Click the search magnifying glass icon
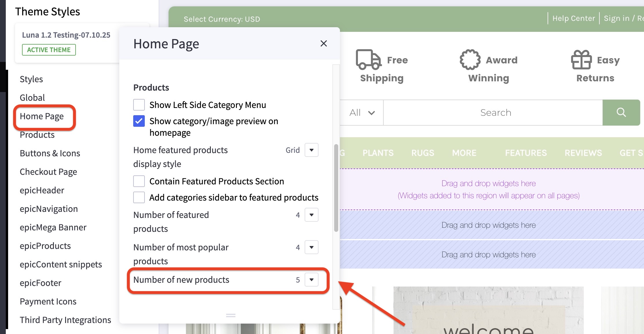644x334 pixels. pyautogui.click(x=621, y=113)
